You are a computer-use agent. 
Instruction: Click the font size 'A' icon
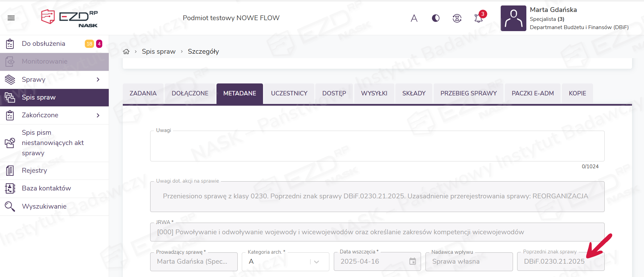414,18
